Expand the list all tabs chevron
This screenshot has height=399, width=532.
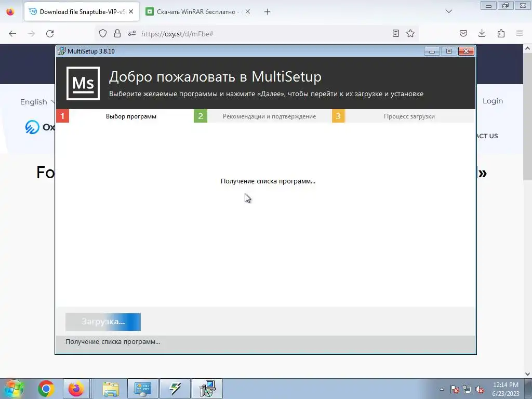coord(449,11)
